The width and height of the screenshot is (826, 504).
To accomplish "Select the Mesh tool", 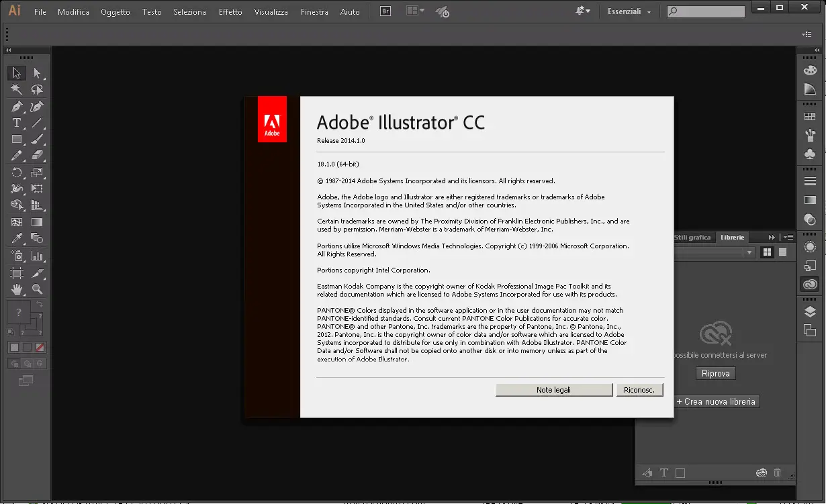I will pyautogui.click(x=17, y=222).
